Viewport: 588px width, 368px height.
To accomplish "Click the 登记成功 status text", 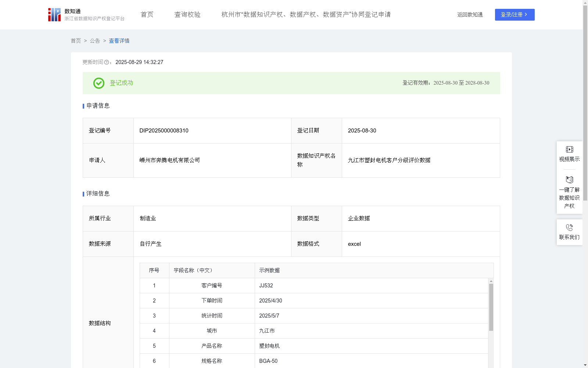I will (121, 83).
